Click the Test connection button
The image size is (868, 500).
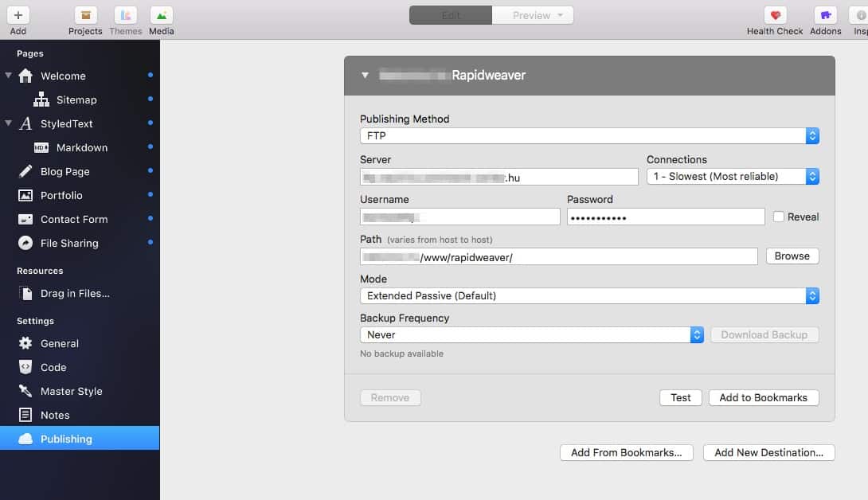tap(680, 397)
